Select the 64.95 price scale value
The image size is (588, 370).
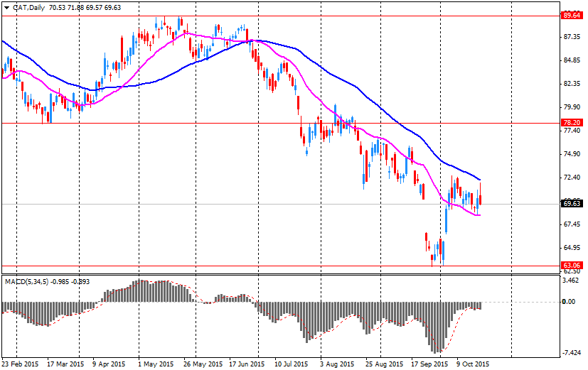[x=572, y=248]
